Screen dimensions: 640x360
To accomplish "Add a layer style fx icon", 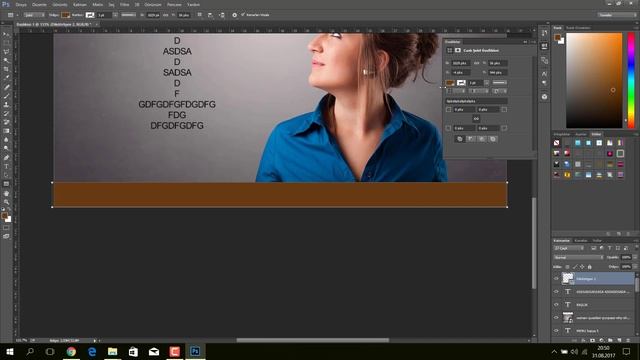I will point(583,340).
